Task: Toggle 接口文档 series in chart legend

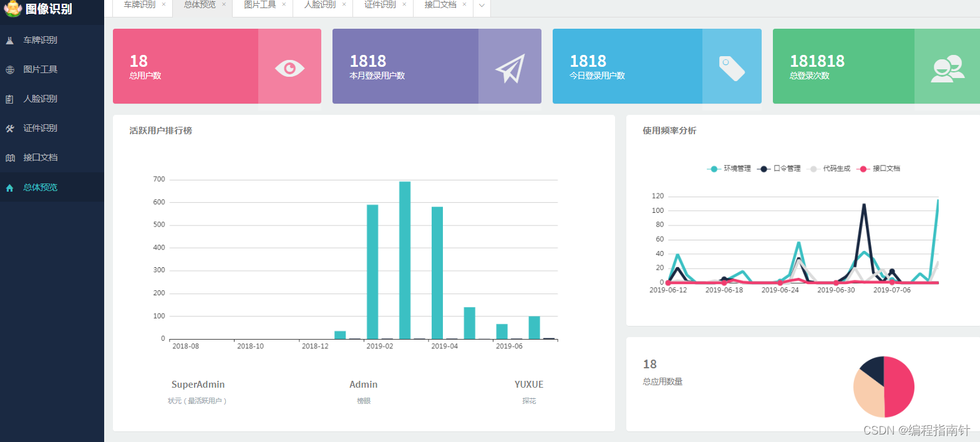Action: coord(878,169)
